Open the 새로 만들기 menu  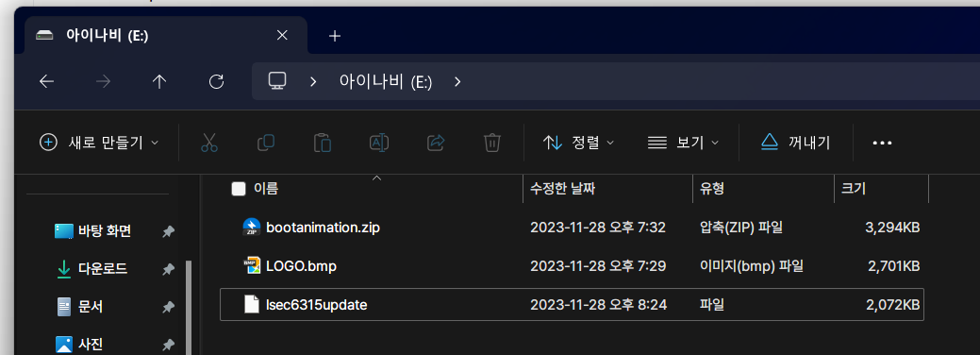(99, 143)
